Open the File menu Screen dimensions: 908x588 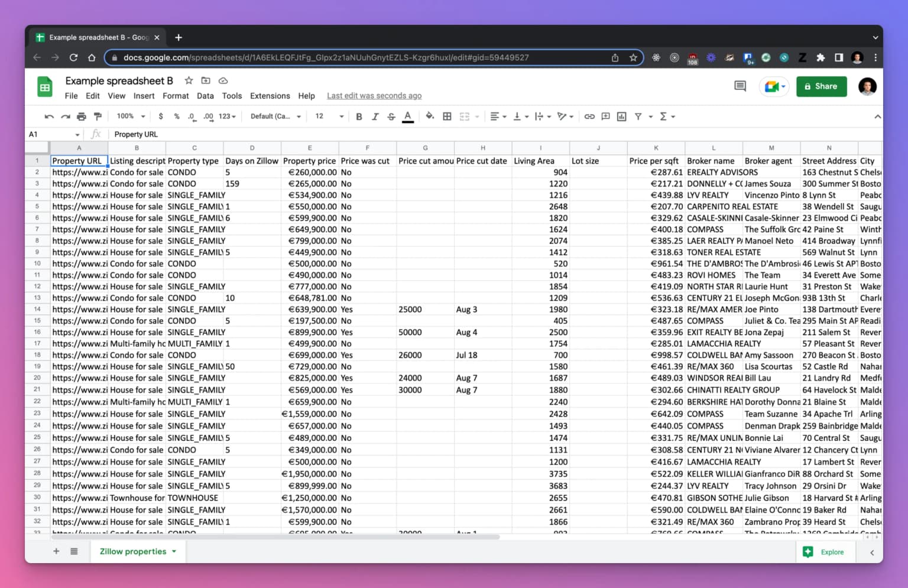pos(72,96)
